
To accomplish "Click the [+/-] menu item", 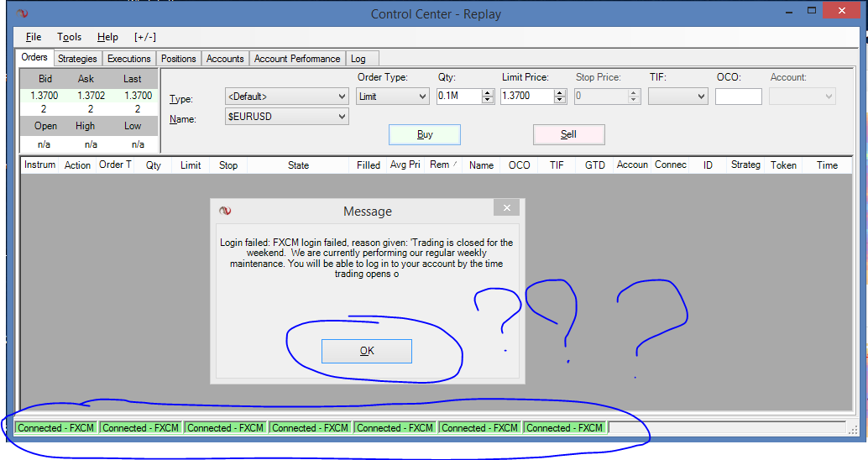I will coord(145,37).
